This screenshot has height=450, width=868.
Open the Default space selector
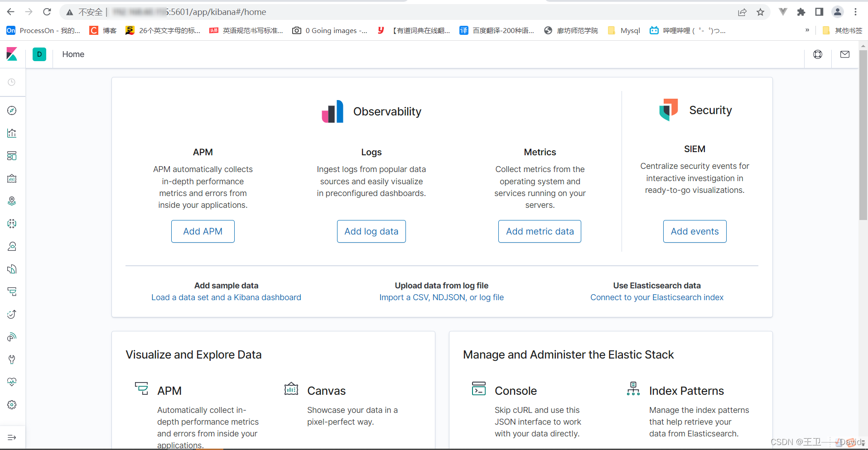[39, 54]
